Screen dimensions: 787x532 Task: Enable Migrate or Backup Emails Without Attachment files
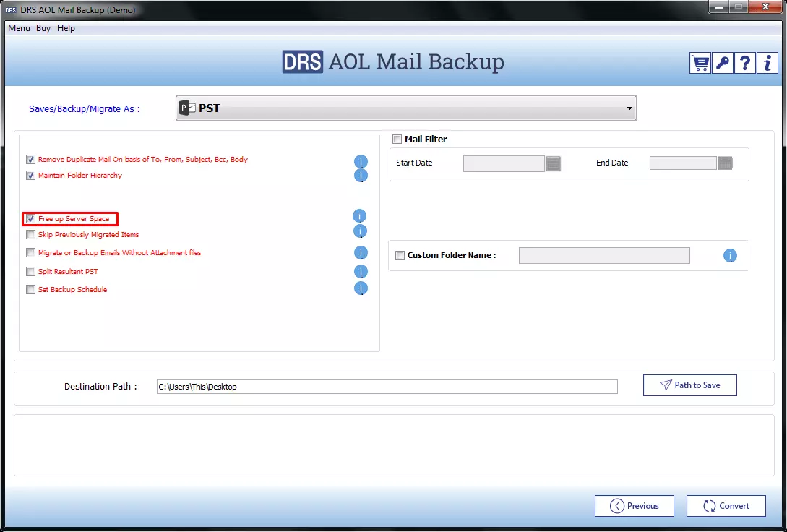(x=30, y=253)
